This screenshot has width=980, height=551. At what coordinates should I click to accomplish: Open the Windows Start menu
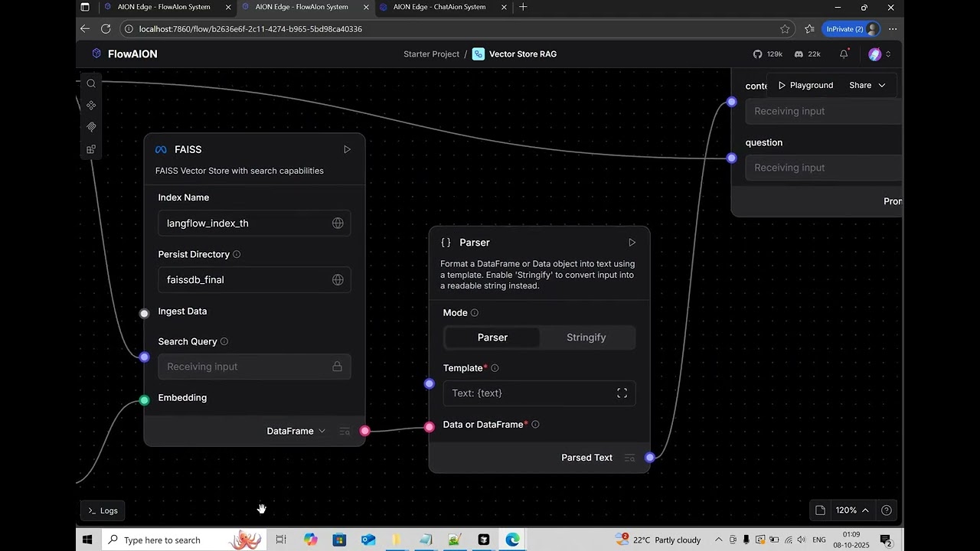[x=87, y=540]
